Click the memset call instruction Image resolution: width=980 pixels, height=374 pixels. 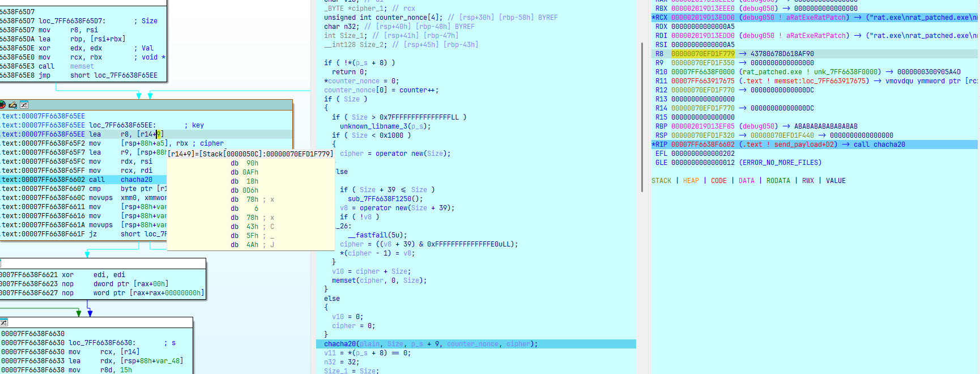[x=82, y=66]
